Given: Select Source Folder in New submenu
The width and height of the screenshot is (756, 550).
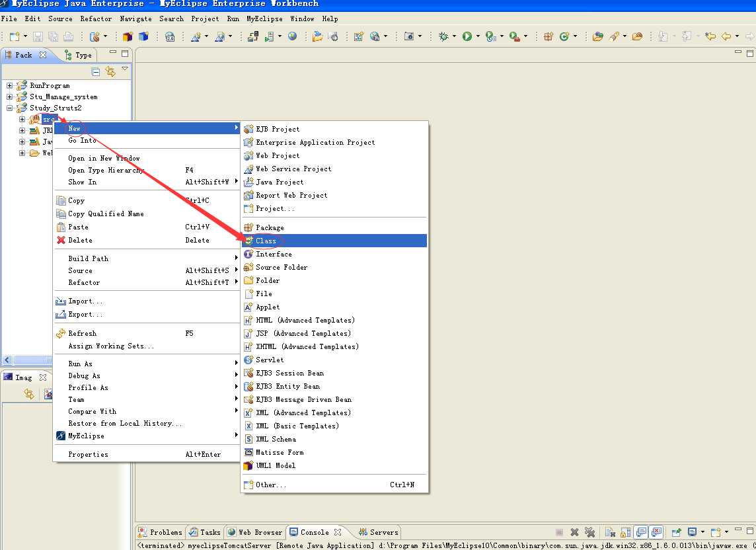Looking at the screenshot, I should click(x=334, y=267).
